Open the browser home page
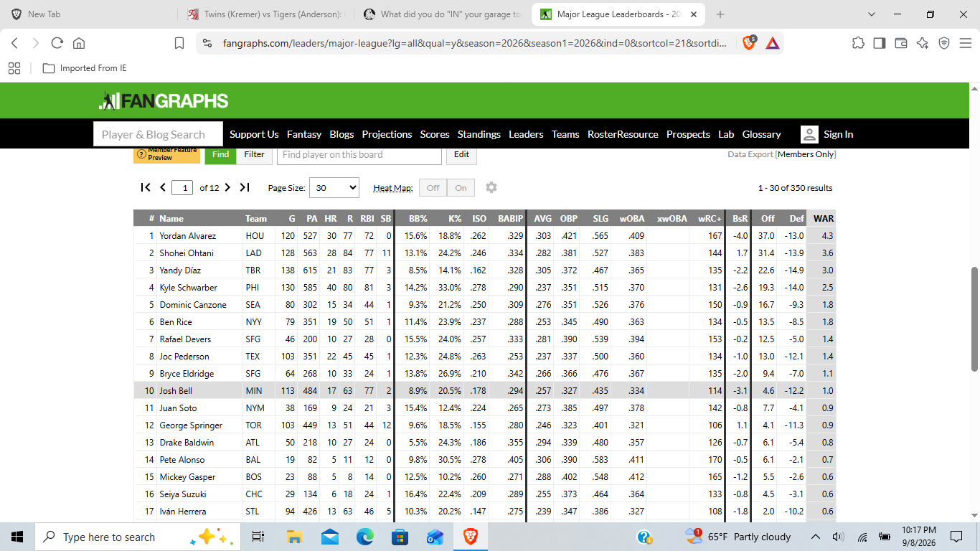980x551 pixels. click(x=79, y=43)
